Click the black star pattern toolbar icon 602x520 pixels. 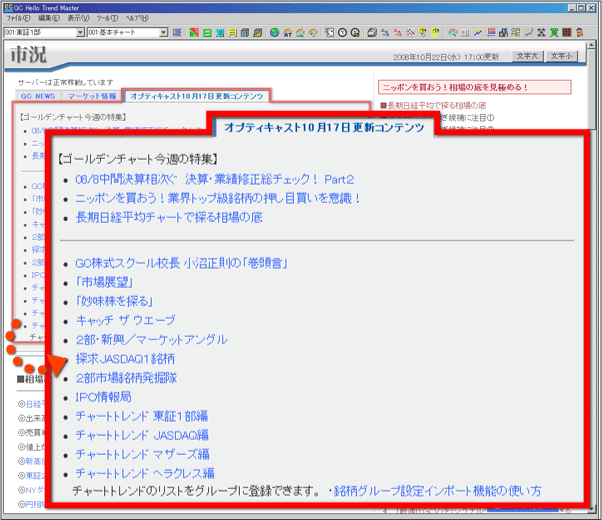(x=541, y=33)
